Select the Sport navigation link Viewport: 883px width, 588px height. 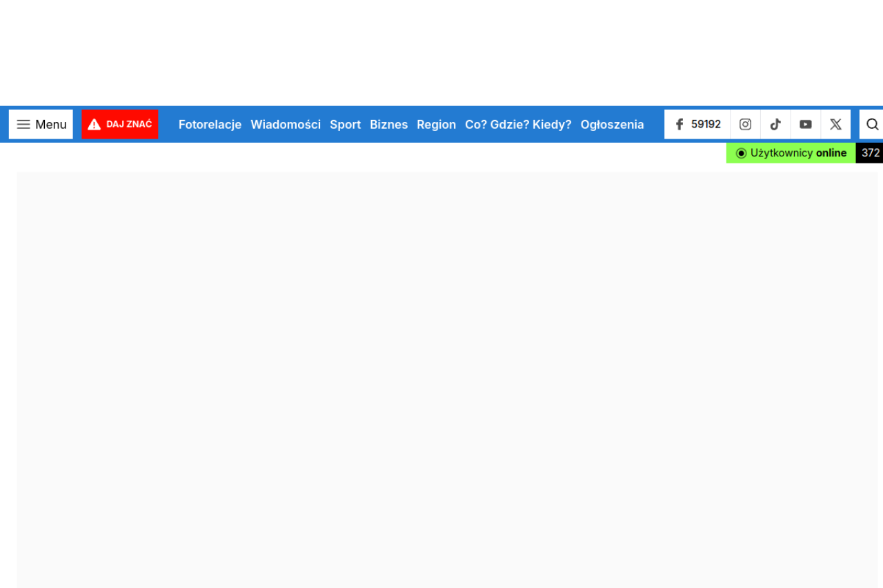click(345, 124)
